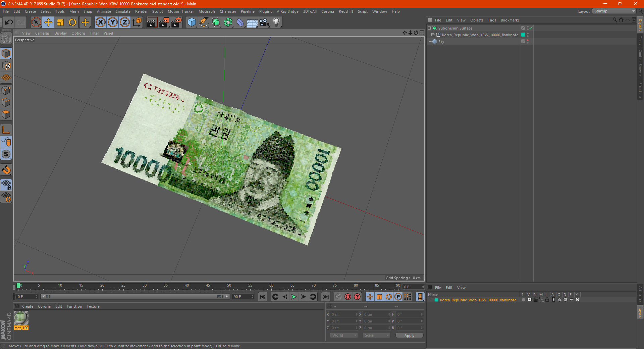This screenshot has height=349, width=644.
Task: Open the World coordinate dropdown
Action: pos(344,335)
